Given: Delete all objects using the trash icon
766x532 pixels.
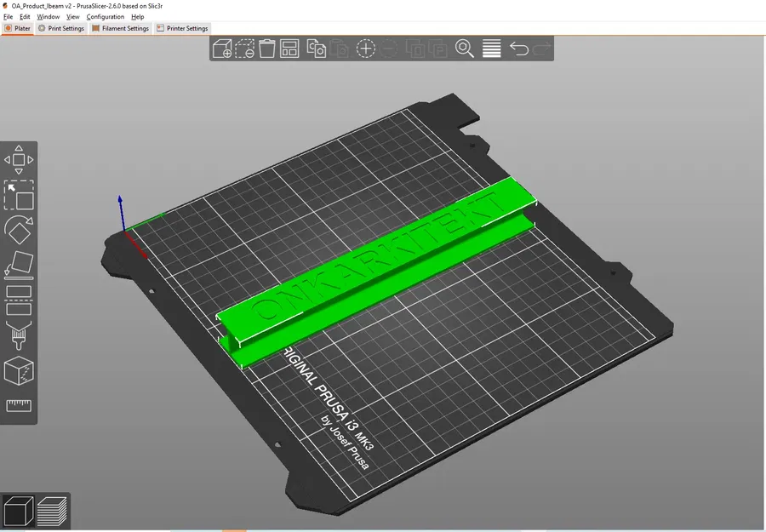Looking at the screenshot, I should [266, 49].
